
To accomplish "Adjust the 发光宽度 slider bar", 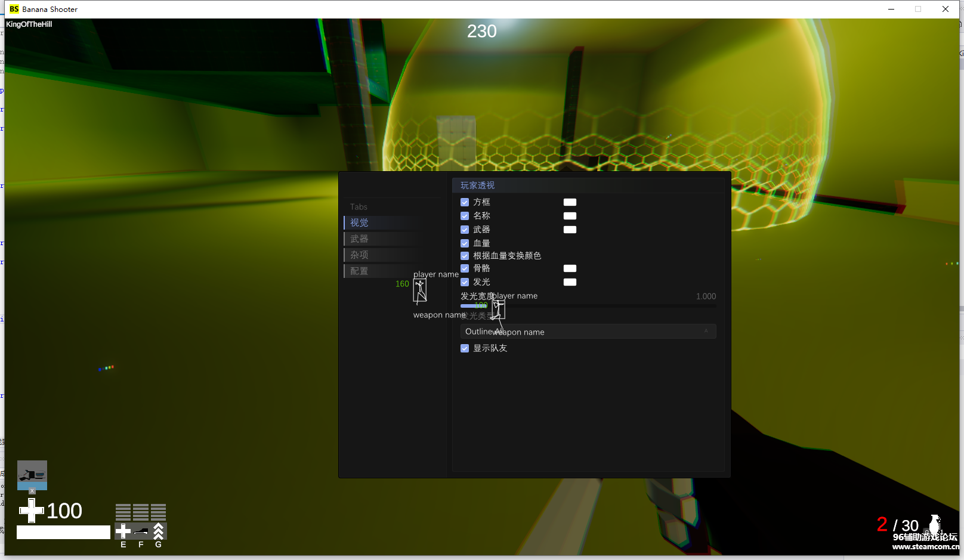I will (x=588, y=306).
